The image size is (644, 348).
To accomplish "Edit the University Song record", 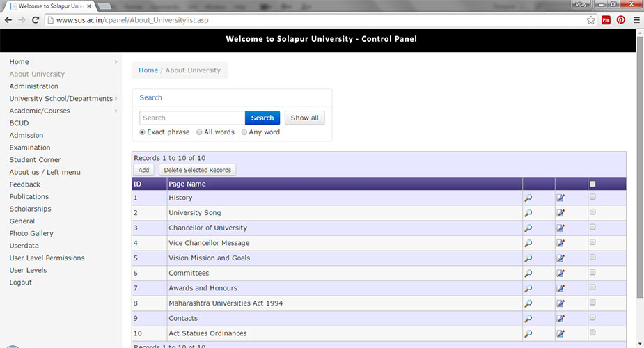I will pos(560,212).
